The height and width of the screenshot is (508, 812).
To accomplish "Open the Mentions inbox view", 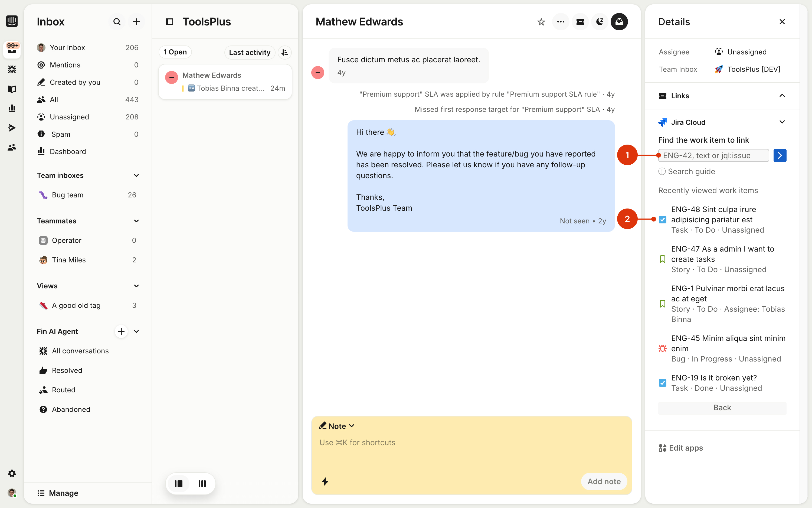I will coord(65,65).
